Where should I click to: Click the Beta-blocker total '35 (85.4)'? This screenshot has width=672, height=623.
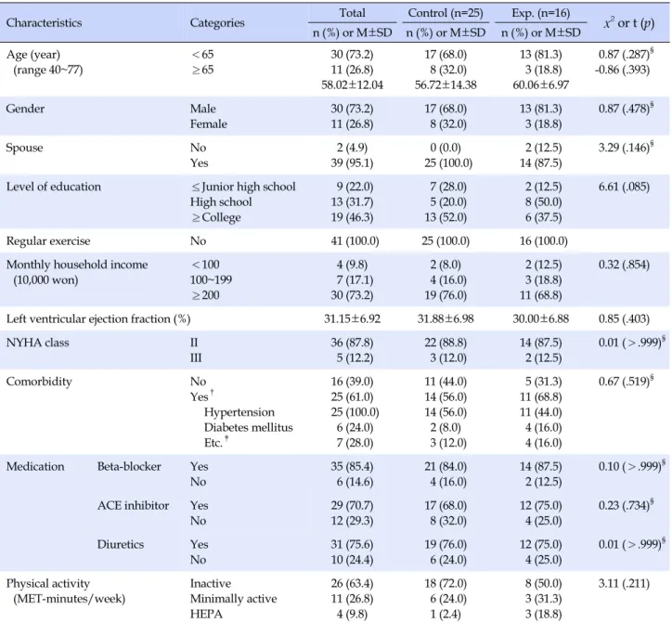point(353,466)
